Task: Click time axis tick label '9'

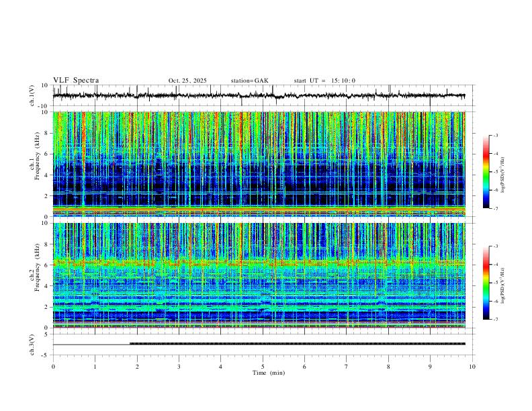Action: point(430,367)
